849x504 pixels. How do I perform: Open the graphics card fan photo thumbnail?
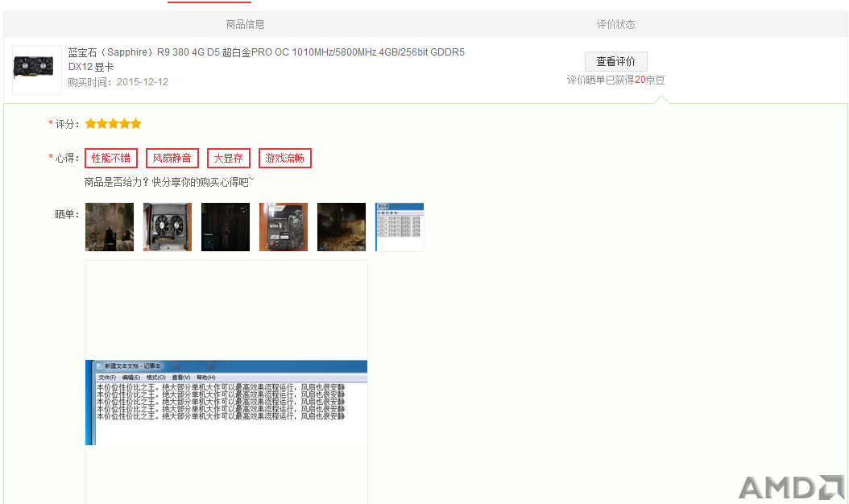[x=168, y=227]
